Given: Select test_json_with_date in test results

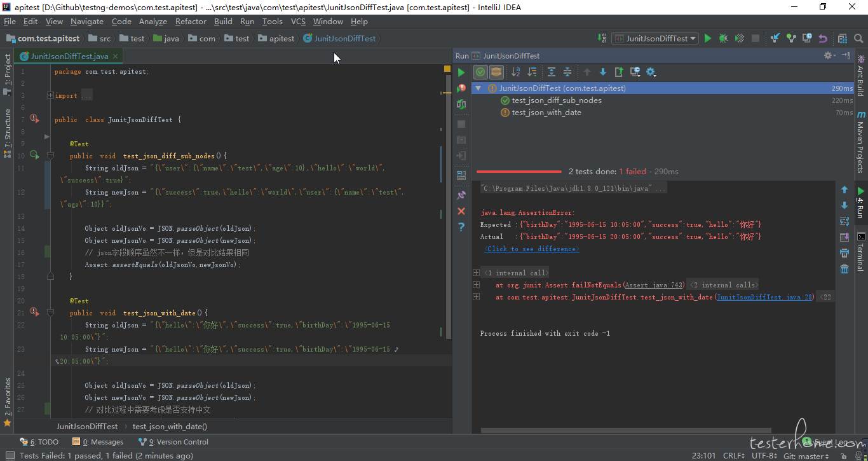Looking at the screenshot, I should pyautogui.click(x=546, y=113).
